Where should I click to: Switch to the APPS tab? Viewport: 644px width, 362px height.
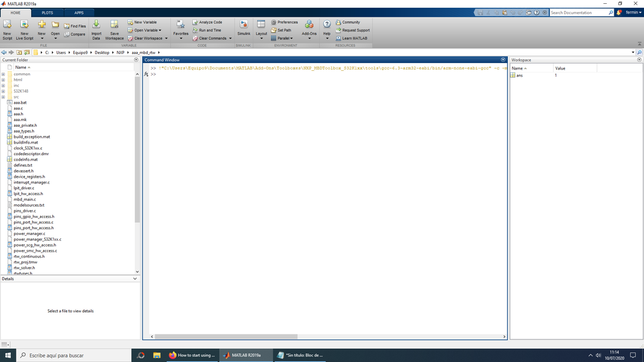(79, 13)
